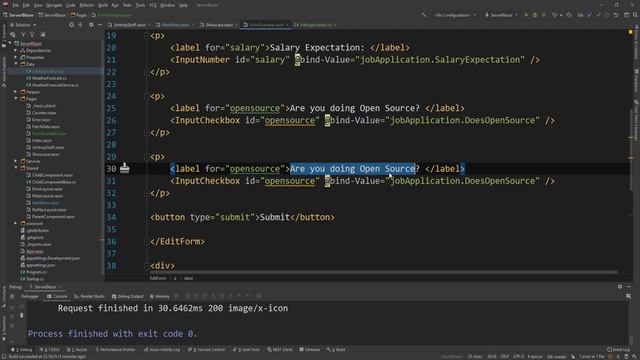Open the TODO tool window
This screenshot has height=360, width=640.
[x=50, y=350]
